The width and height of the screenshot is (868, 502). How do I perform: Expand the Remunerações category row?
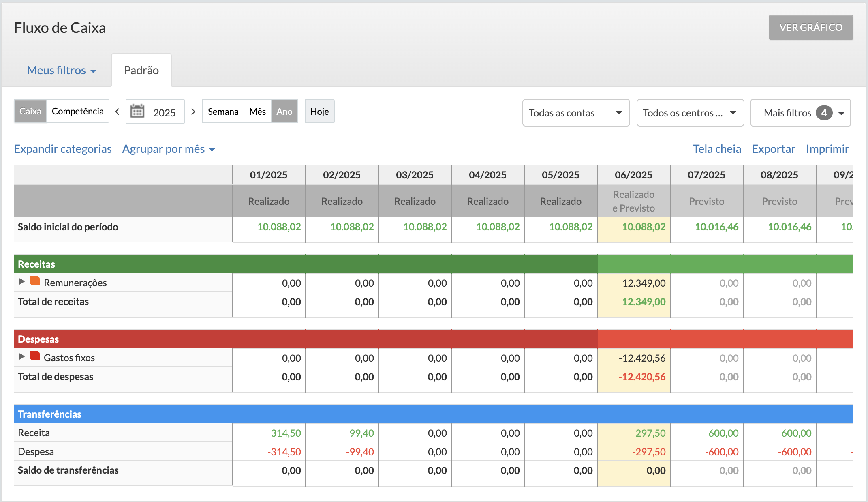coord(22,281)
